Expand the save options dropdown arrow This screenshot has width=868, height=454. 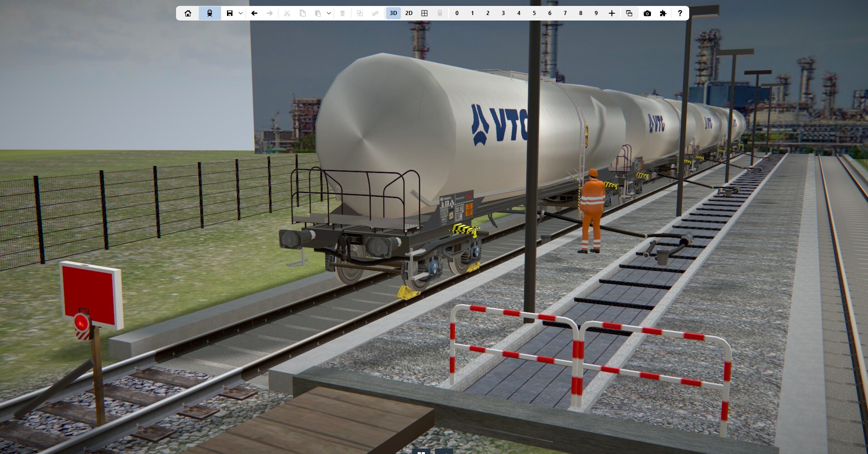tap(241, 13)
